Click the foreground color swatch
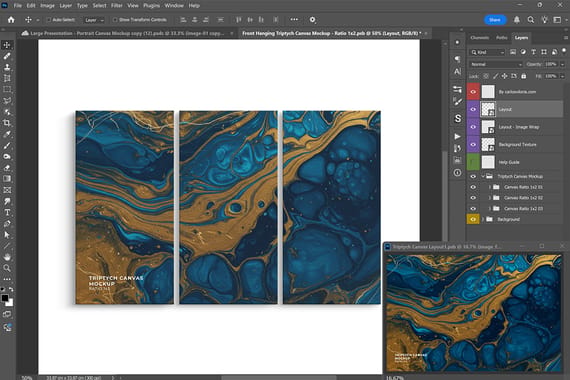Screen dimensions: 570x380 click(x=5, y=298)
